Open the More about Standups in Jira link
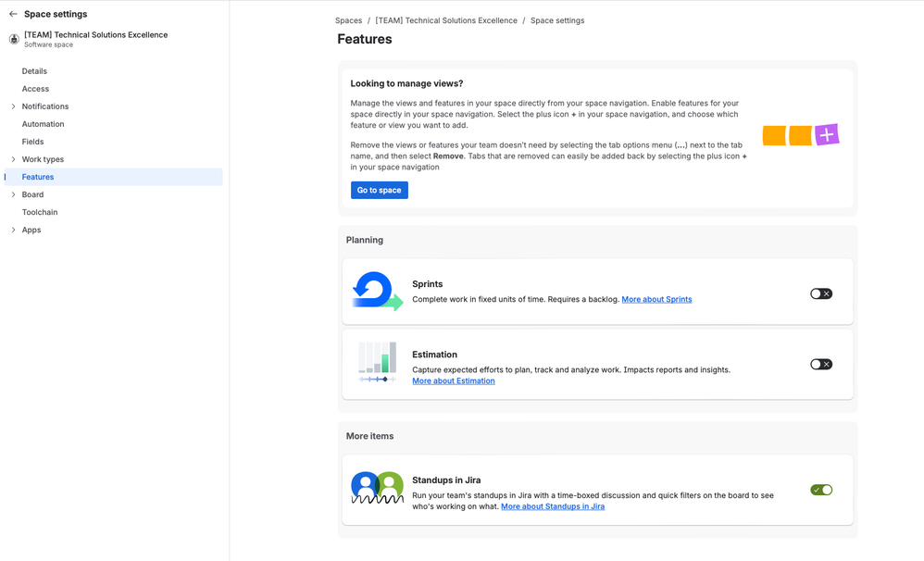The image size is (924, 561). click(x=553, y=506)
